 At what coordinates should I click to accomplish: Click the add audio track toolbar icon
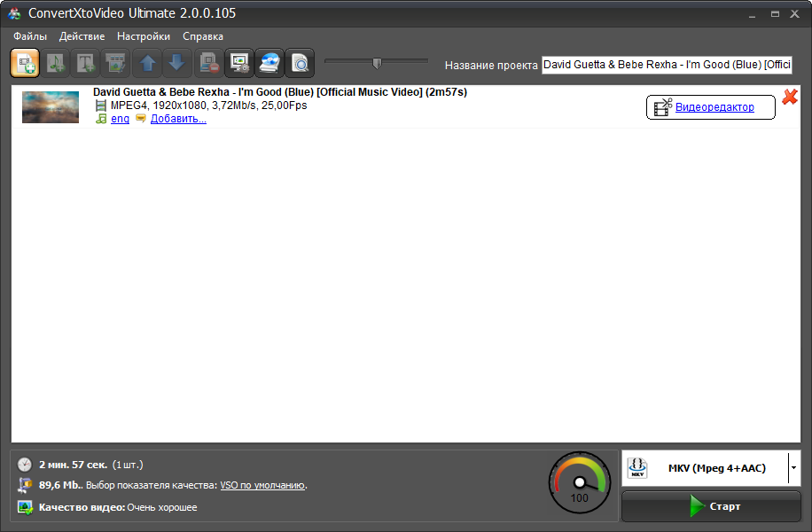pyautogui.click(x=56, y=63)
